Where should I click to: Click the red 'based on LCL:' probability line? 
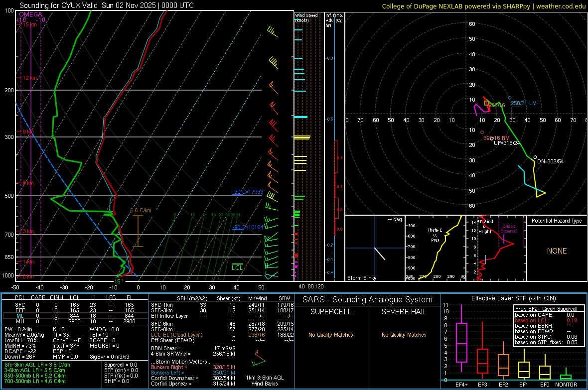[546, 320]
